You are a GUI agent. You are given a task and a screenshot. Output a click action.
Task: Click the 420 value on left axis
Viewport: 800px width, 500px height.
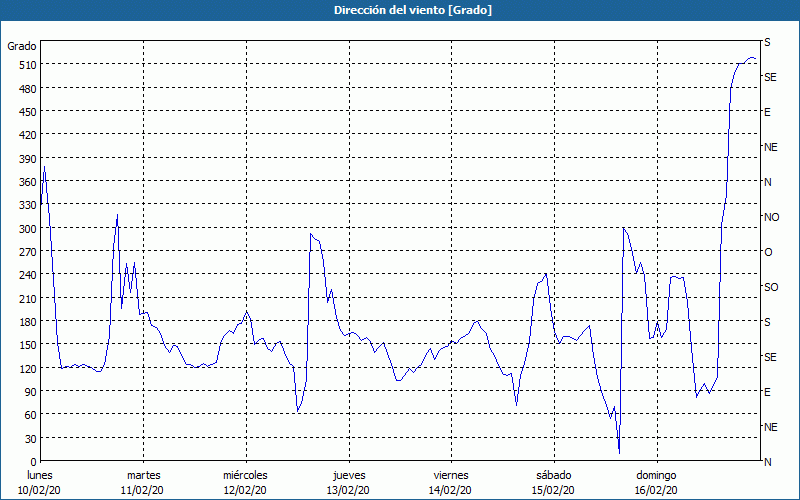pyautogui.click(x=27, y=135)
